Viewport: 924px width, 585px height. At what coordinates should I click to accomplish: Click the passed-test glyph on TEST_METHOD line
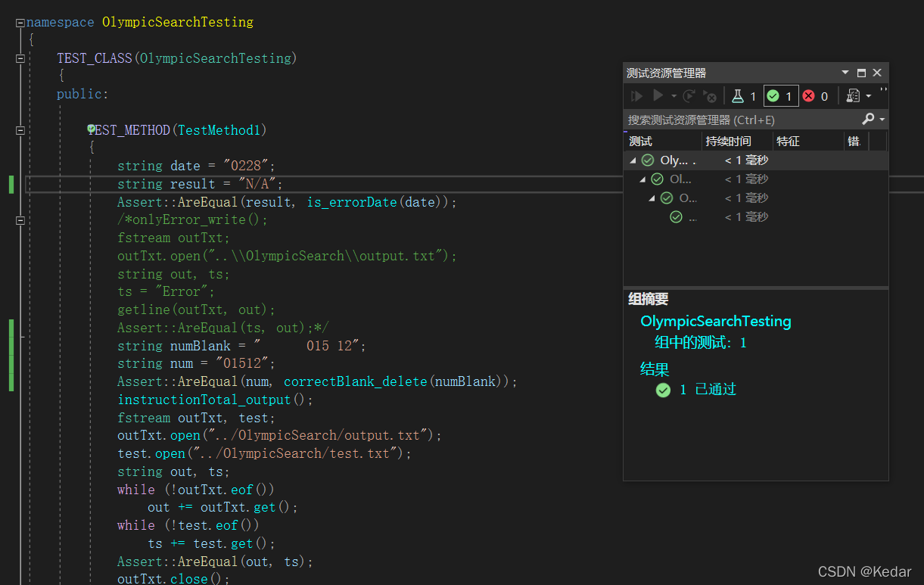click(x=91, y=129)
